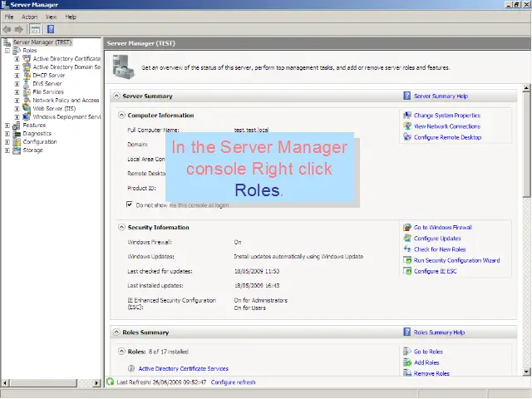Screen dimensions: 532x399
Task: Click the Back arrow toolbar icon
Action: point(7,29)
